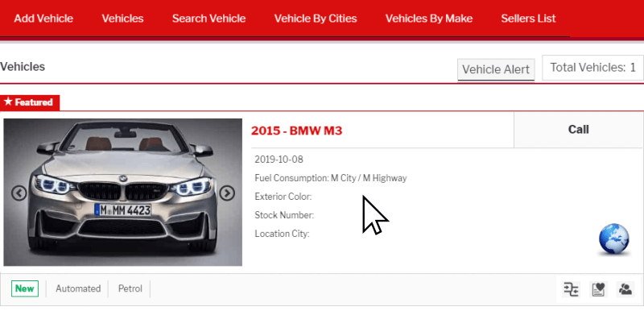
Task: Click the Fuel Consumption line text
Action: [x=331, y=178]
